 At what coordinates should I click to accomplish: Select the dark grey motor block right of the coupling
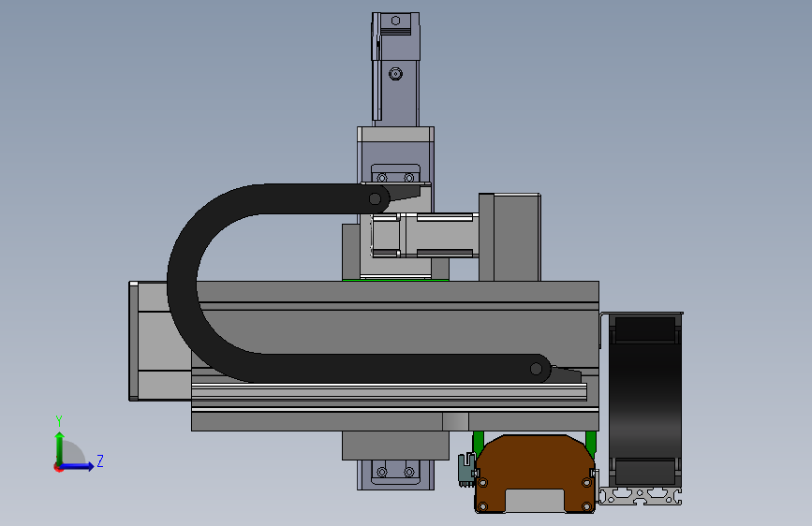click(x=510, y=237)
